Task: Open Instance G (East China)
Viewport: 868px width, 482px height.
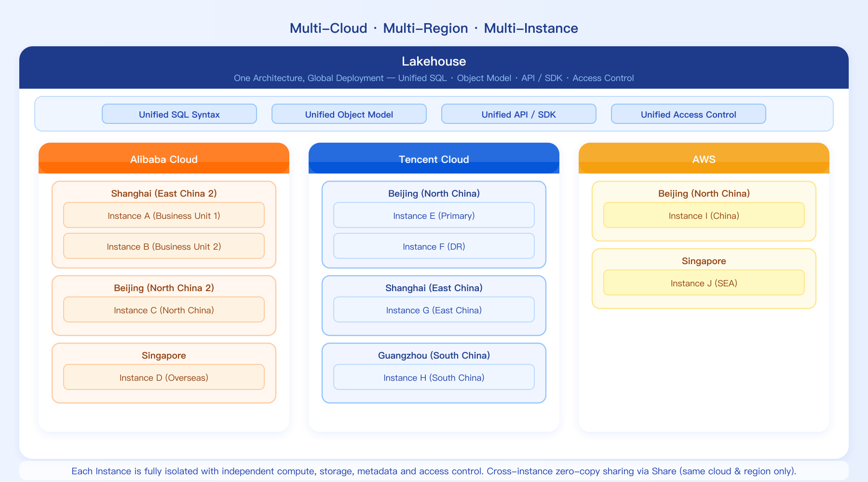Action: (434, 310)
